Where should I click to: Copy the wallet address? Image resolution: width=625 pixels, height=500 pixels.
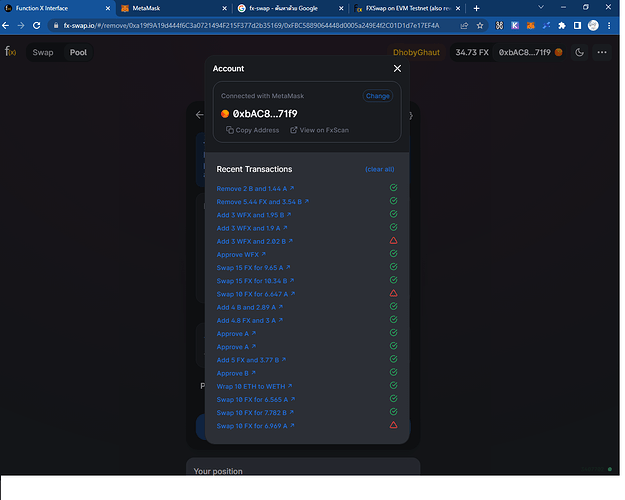click(x=252, y=130)
